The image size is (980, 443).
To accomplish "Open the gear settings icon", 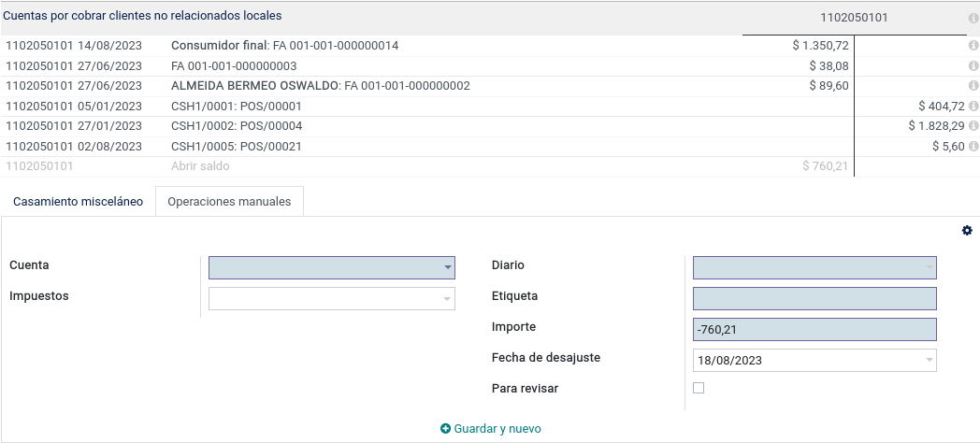I will pyautogui.click(x=967, y=231).
